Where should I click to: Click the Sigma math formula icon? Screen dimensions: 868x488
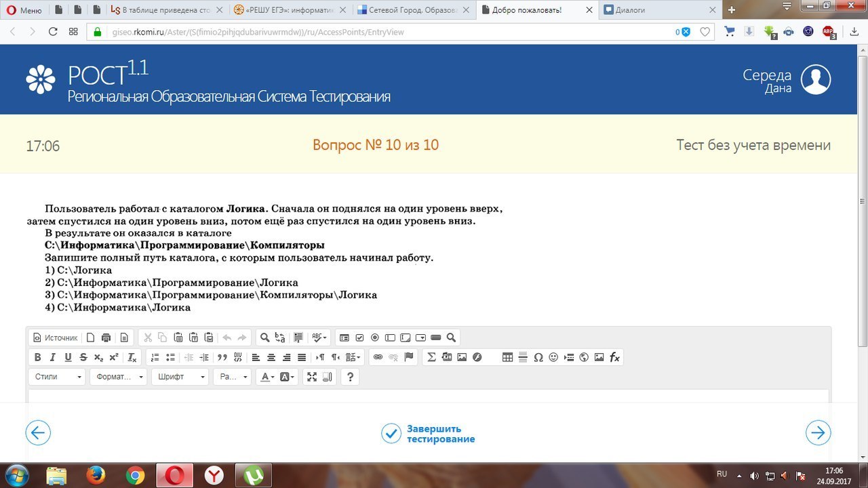click(x=431, y=357)
